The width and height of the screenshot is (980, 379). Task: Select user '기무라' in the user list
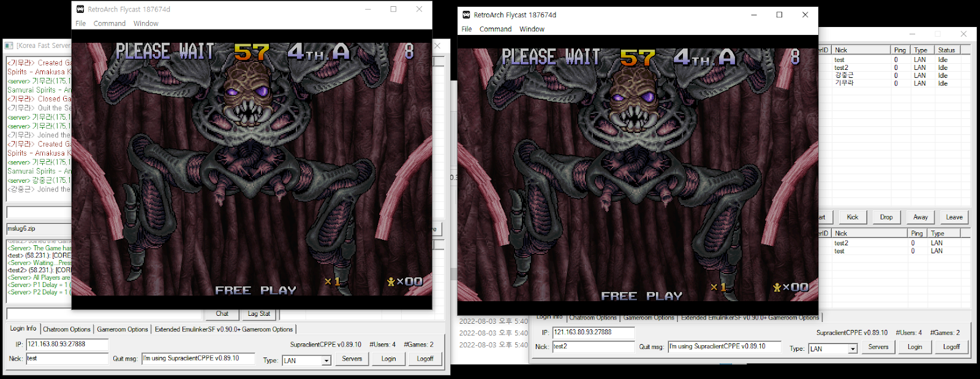pyautogui.click(x=843, y=83)
